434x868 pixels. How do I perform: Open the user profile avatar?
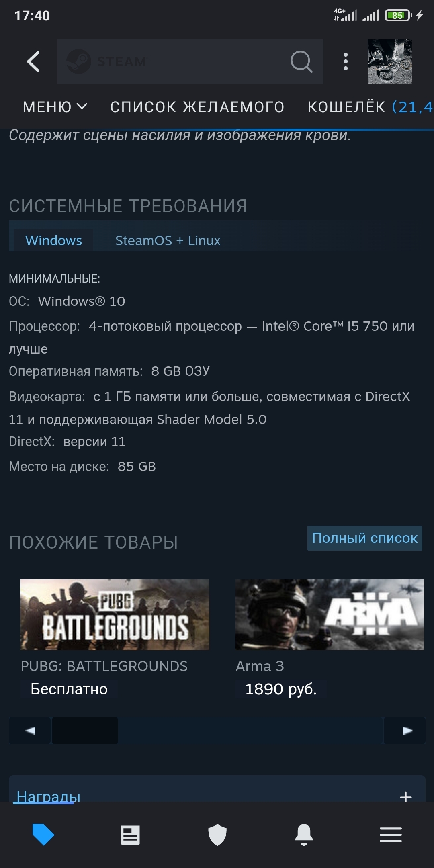[x=390, y=61]
